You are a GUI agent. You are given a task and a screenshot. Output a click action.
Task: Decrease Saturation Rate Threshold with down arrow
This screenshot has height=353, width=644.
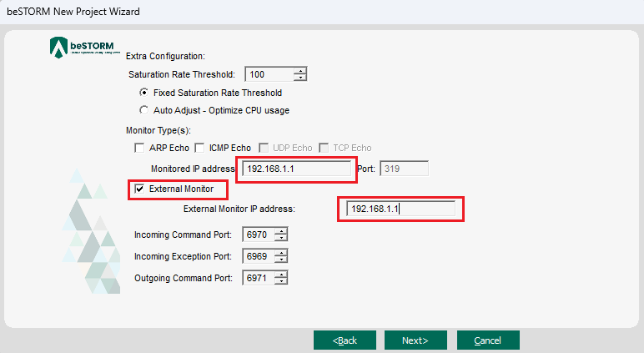300,78
